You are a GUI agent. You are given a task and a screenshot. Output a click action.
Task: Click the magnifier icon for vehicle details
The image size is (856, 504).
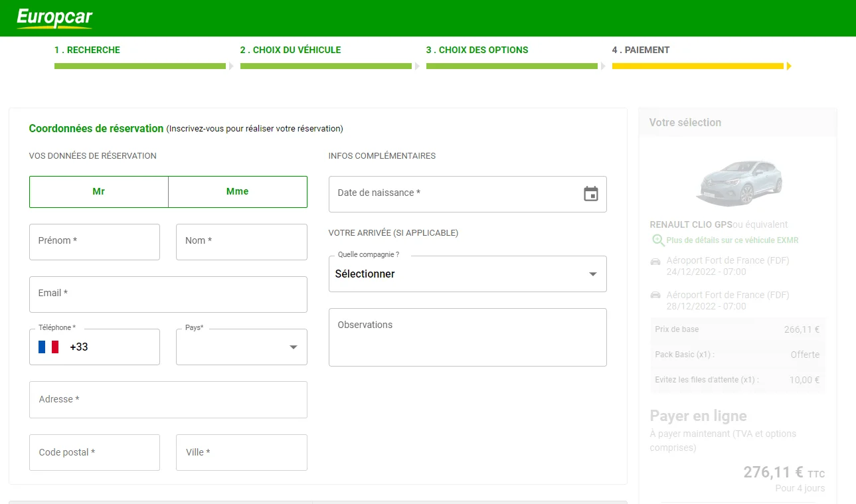(x=657, y=240)
